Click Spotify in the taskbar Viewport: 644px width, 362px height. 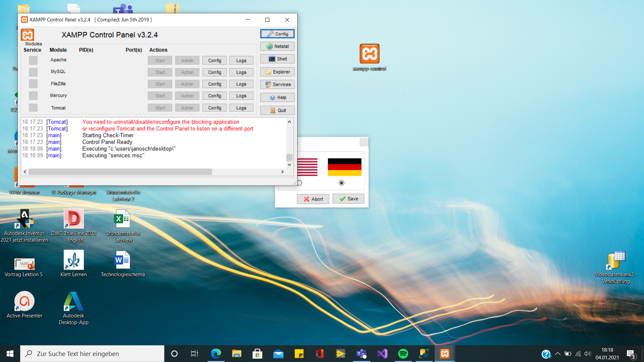point(403,354)
